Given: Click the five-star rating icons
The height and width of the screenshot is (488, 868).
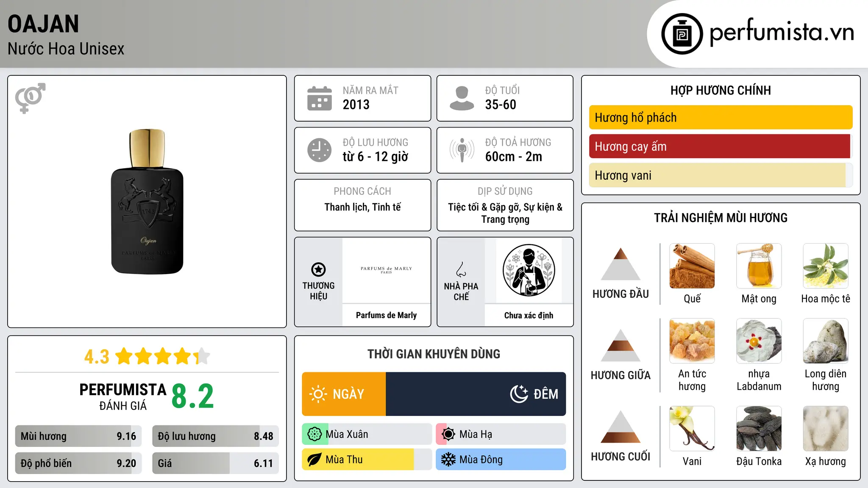Looking at the screenshot, I should [x=163, y=356].
